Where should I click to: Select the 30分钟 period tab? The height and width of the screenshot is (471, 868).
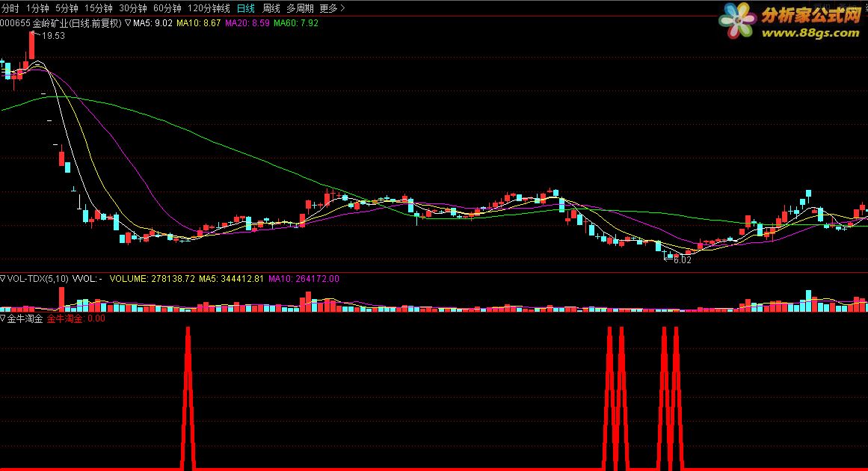click(x=133, y=8)
